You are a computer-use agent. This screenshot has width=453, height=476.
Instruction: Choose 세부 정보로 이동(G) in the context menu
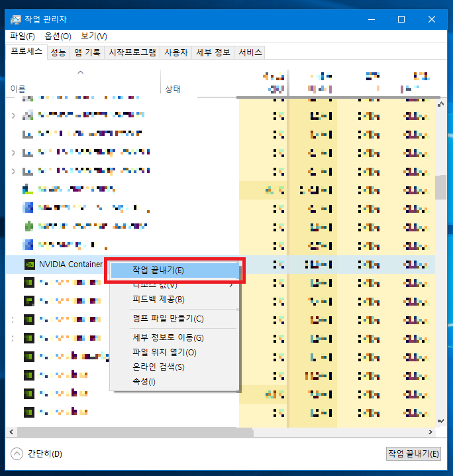pos(175,337)
